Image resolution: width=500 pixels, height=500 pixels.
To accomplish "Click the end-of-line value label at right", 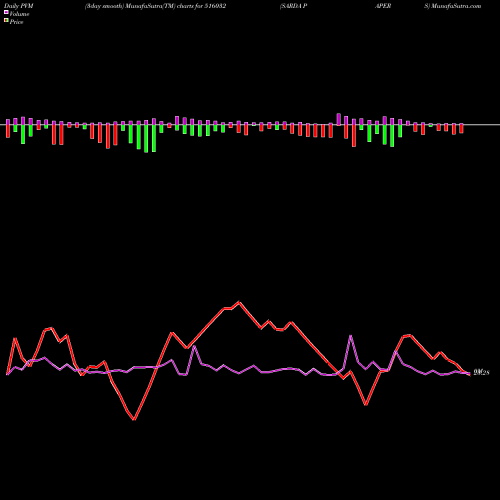I will click(x=481, y=373).
